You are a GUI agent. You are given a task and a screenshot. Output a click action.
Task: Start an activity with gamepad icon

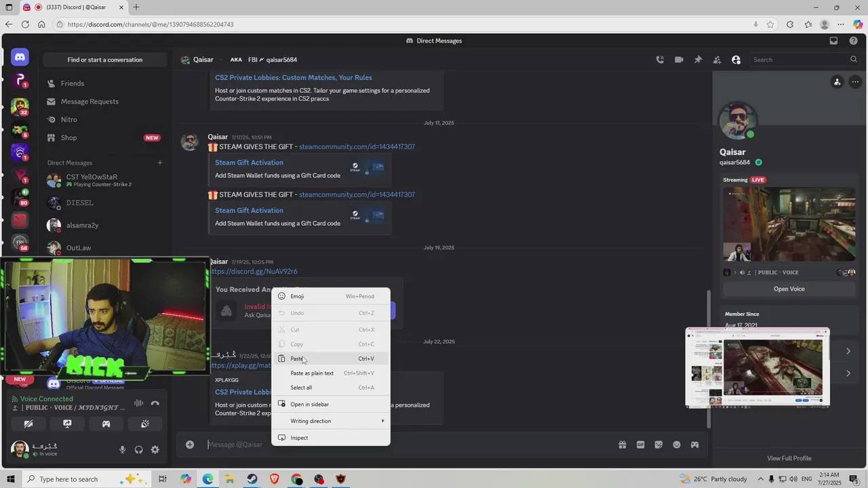106,424
